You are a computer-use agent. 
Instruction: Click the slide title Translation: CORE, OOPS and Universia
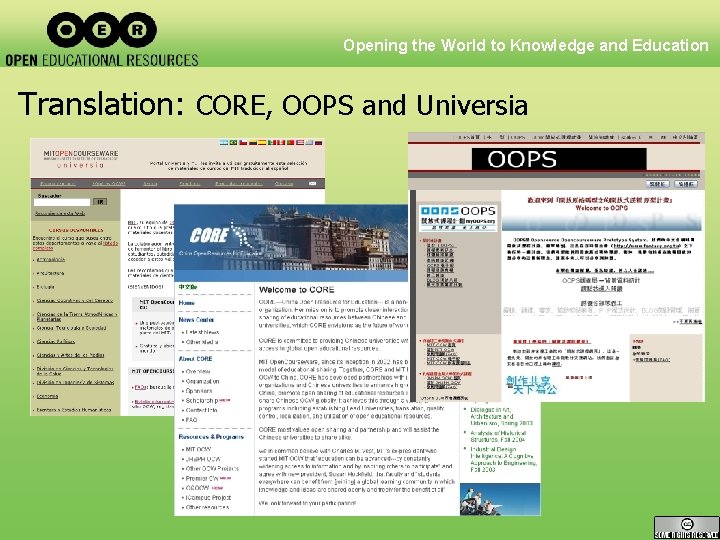click(x=273, y=104)
